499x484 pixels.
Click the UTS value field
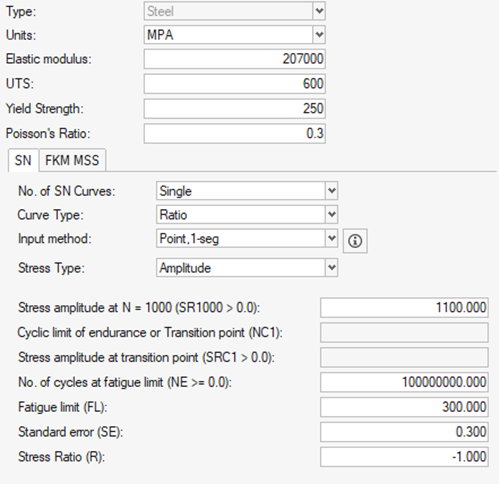click(x=235, y=84)
